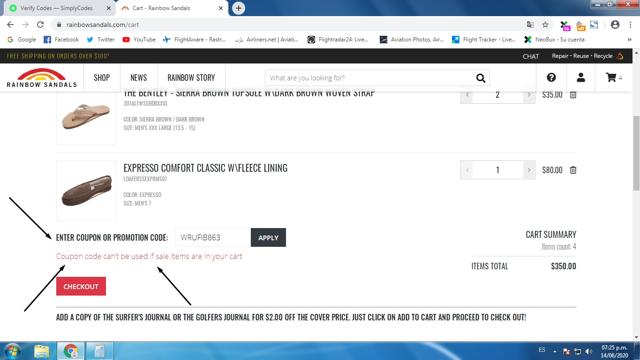Screen dimensions: 640x360
Task: Open the Flightradar24 bookmark
Action: pos(338,40)
